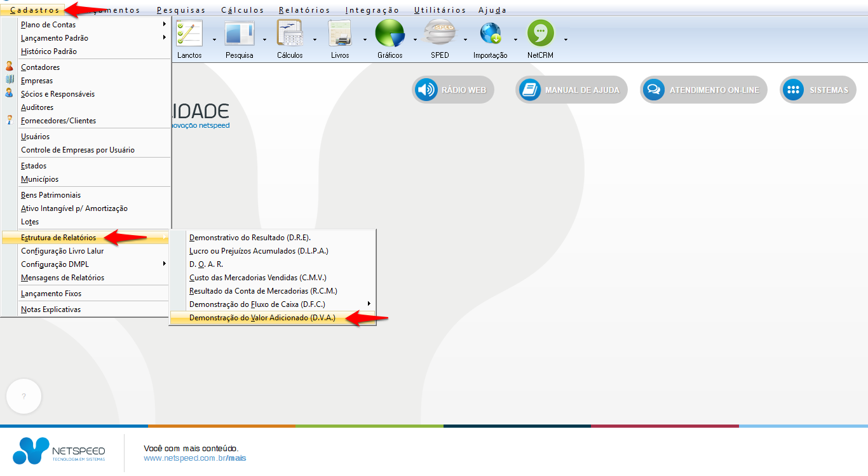Viewport: 868px width, 476px height.
Task: Launch the NetCRM chat icon
Action: (540, 34)
